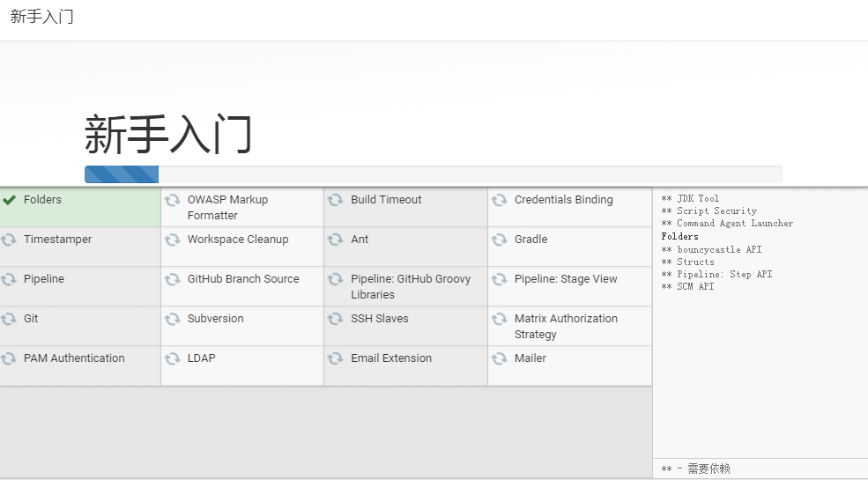The image size is (868, 487).
Task: Select the SSH Slaves plugin name
Action: pos(380,318)
